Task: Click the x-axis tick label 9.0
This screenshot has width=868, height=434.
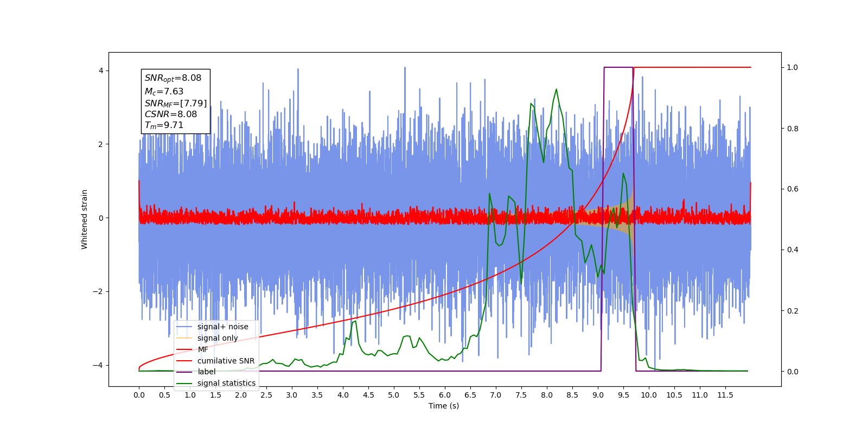Action: pos(598,395)
